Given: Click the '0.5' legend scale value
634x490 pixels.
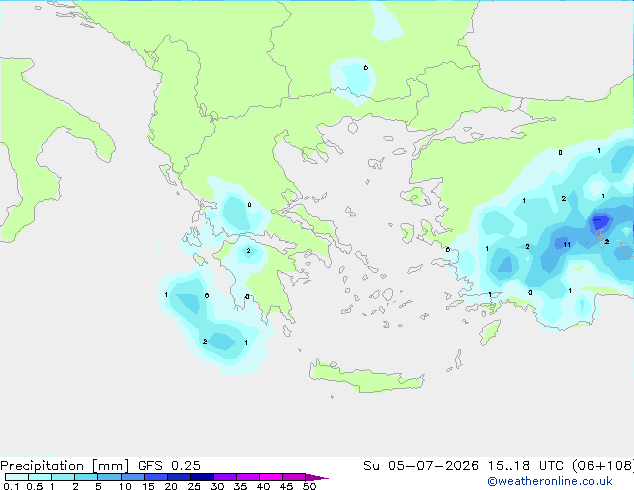Looking at the screenshot, I should pyautogui.click(x=35, y=486).
